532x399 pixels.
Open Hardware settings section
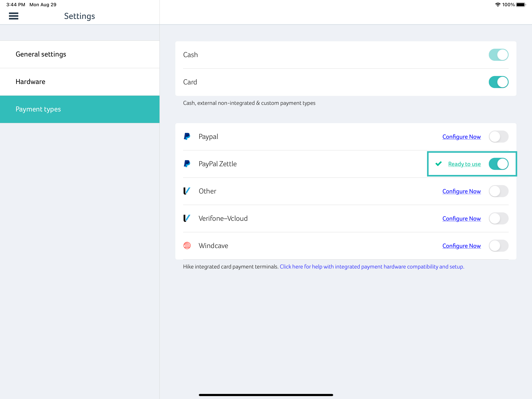(80, 82)
